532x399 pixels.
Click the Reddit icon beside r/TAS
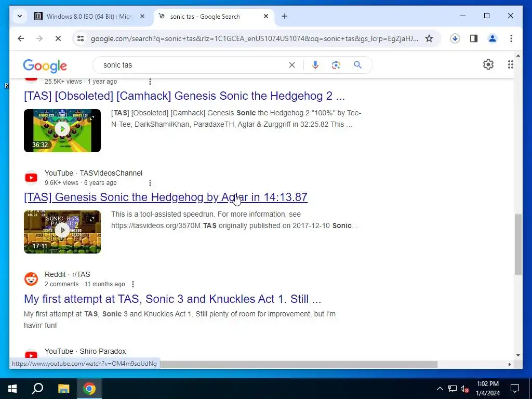pos(31,279)
